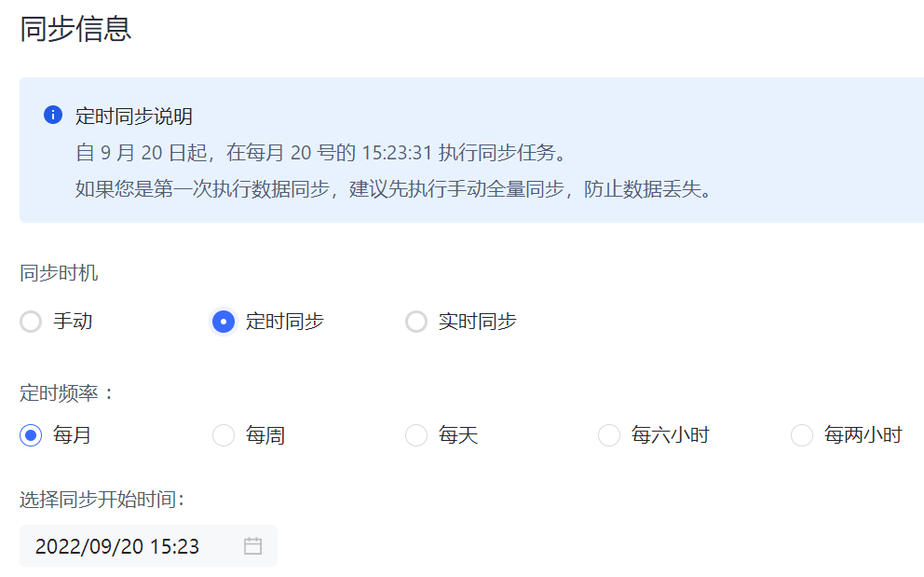Click the 定时同步说明 notice title
This screenshot has width=924, height=577.
(134, 117)
